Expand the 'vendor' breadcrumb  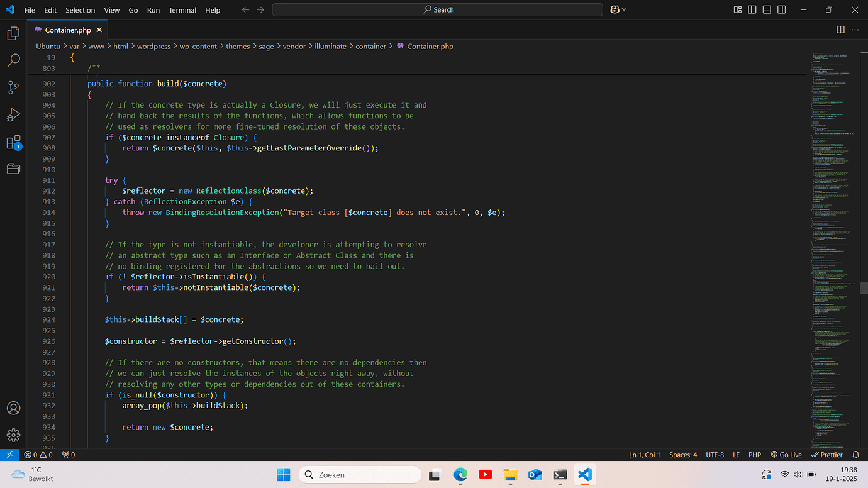click(294, 46)
